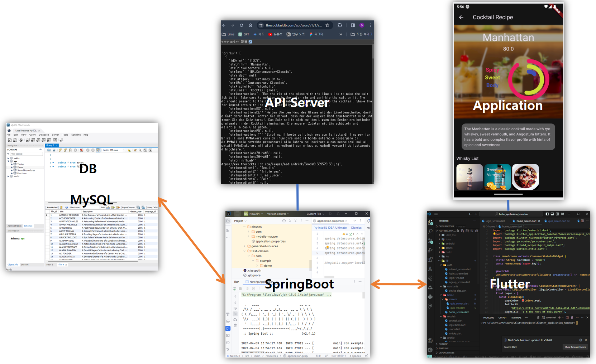Switch to the Schemas tab in MySQL Workbench
596x364 pixels.
point(28,226)
